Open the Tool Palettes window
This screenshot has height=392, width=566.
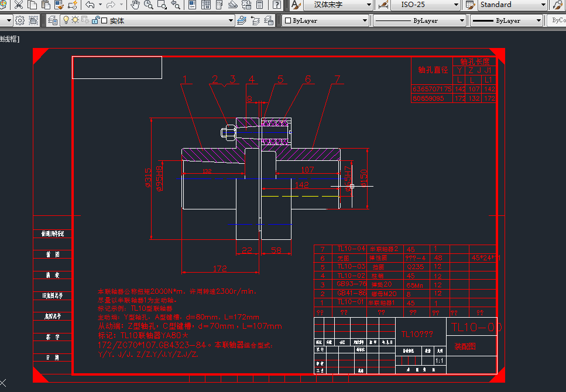pyautogui.click(x=219, y=5)
